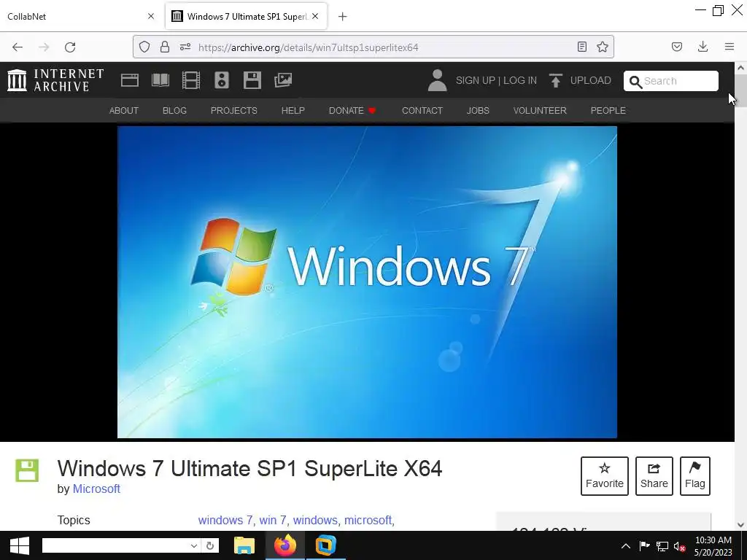Screen dimensions: 747x560
Task: Open the Internet Archive home logo
Action: (x=55, y=80)
